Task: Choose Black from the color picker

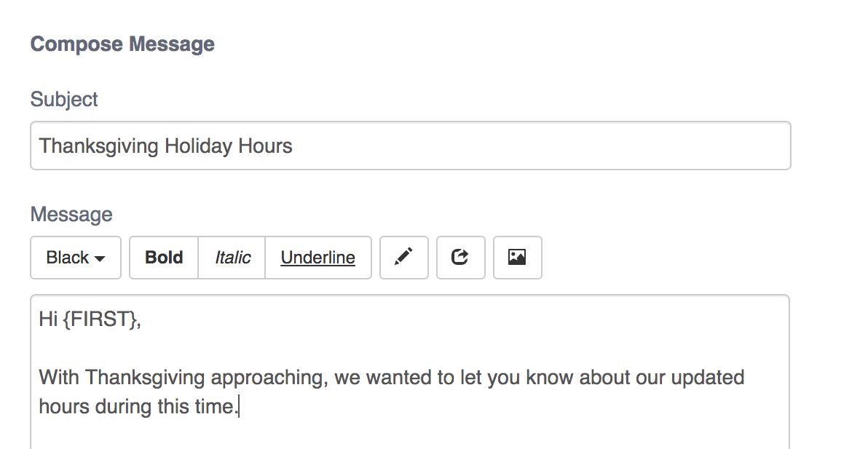Action: pyautogui.click(x=75, y=257)
